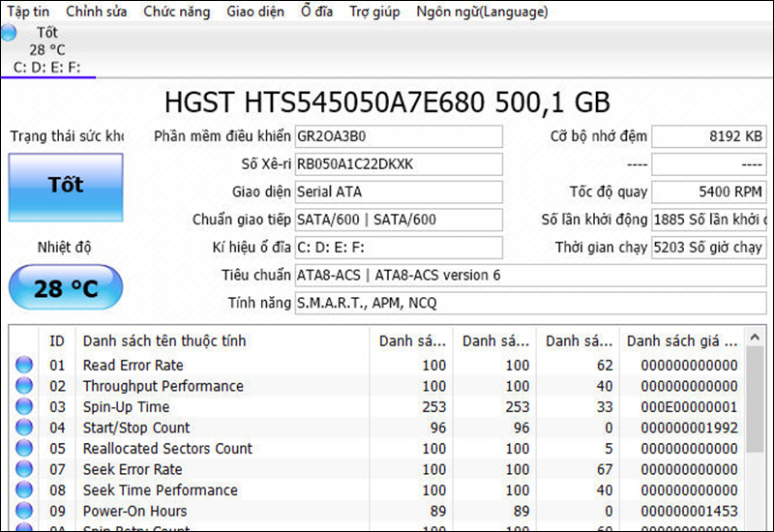The width and height of the screenshot is (774, 532).
Task: Click the status orb for Seek Time Performance
Action: tap(23, 489)
